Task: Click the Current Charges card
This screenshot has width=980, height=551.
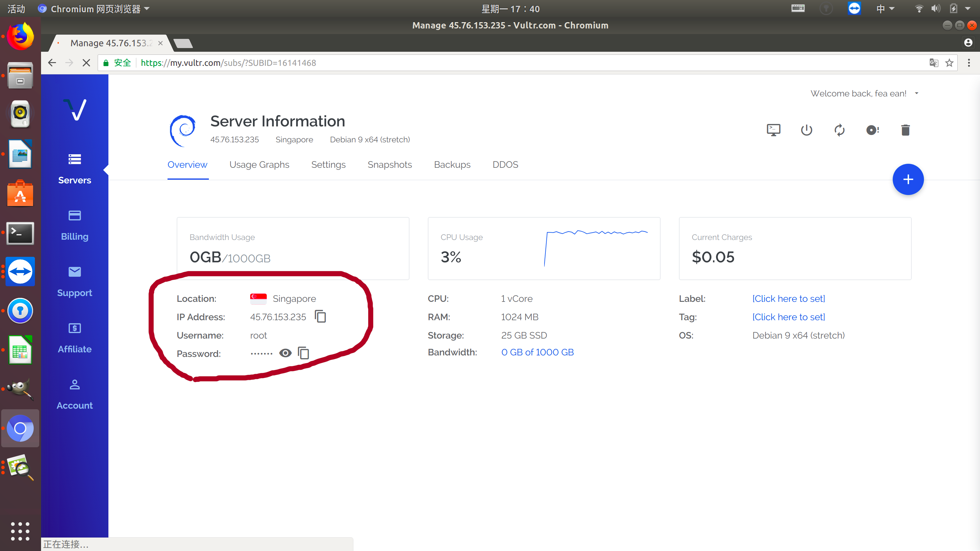Action: [x=795, y=248]
